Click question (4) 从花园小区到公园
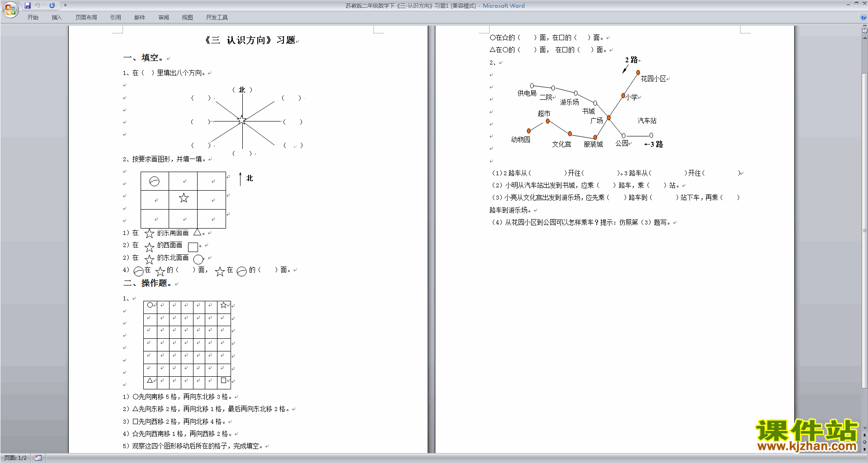The width and height of the screenshot is (868, 463). pos(582,222)
